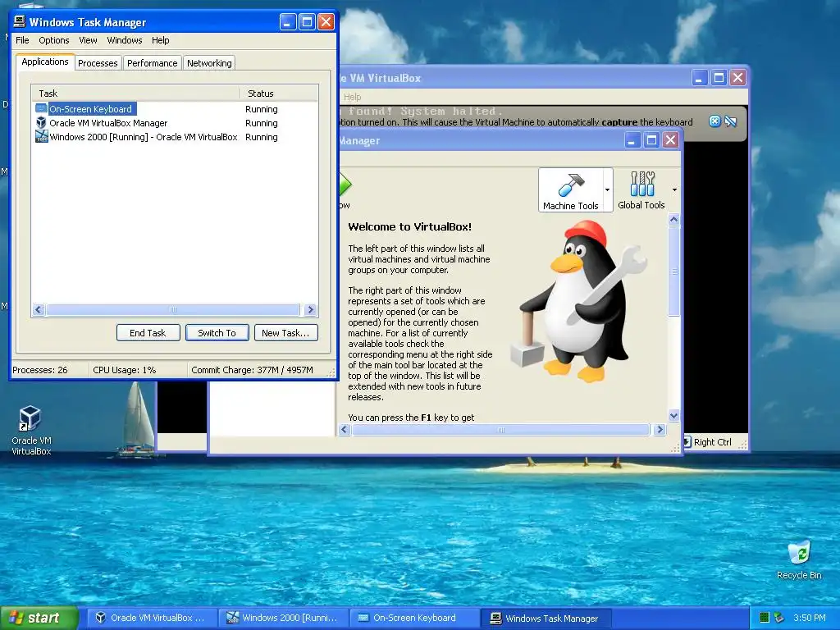Switch to the Processes tab
Screen dimensions: 840x630
pos(98,62)
